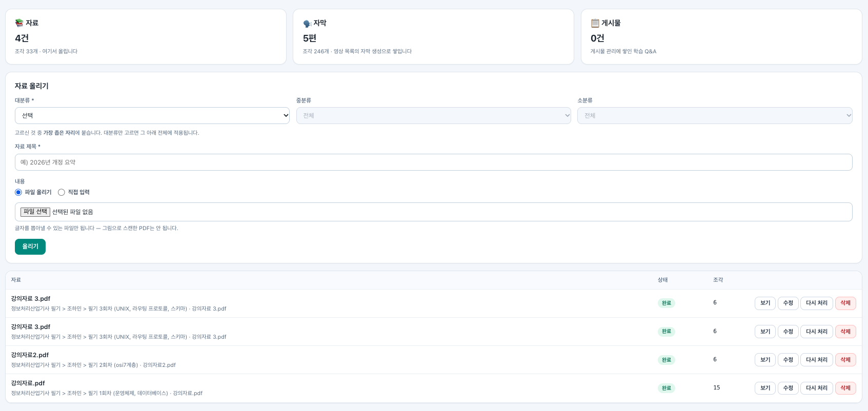Image resolution: width=868 pixels, height=411 pixels.
Task: Click the 선택된 파일 없음 label
Action: (x=73, y=212)
